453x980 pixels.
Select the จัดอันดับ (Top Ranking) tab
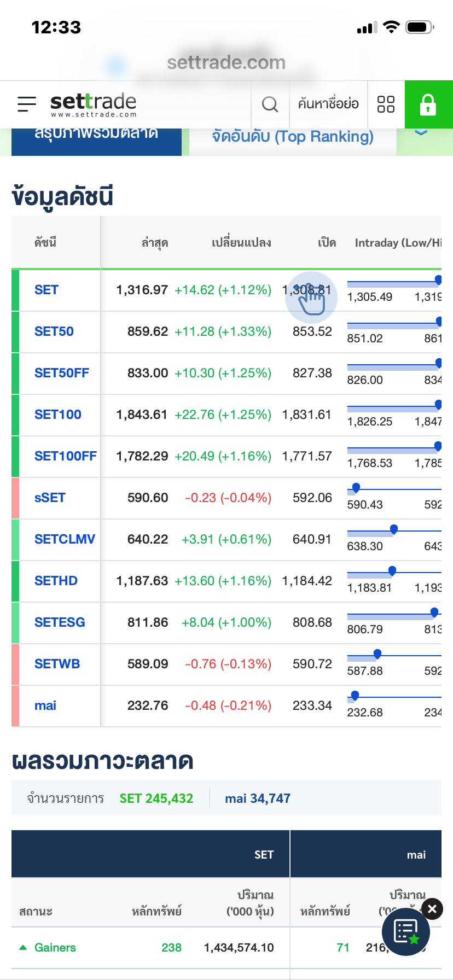[293, 137]
